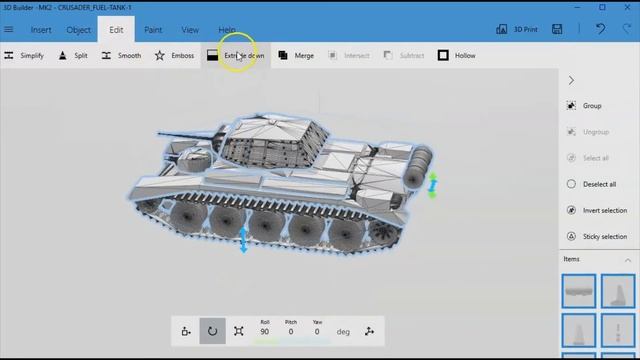Click the Hollow icon

pos(443,55)
